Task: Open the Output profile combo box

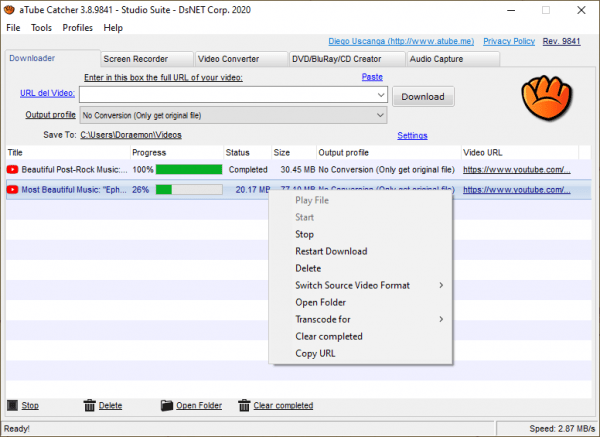Action: pyautogui.click(x=233, y=115)
